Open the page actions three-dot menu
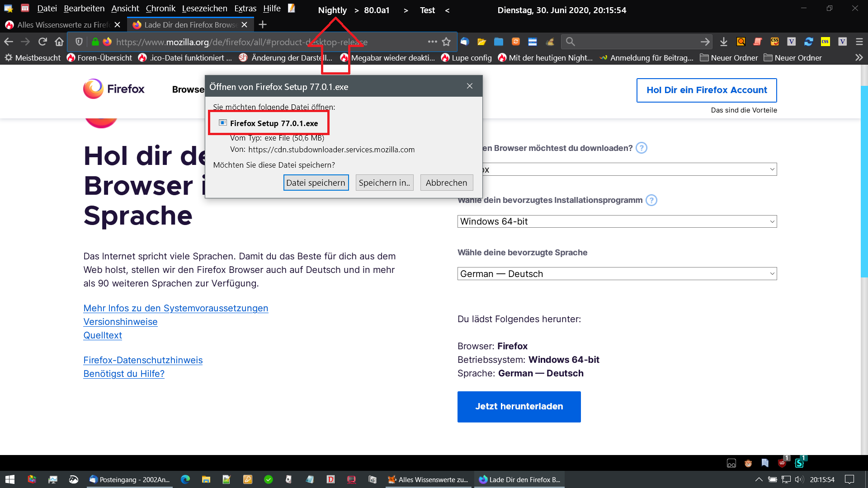 pos(432,42)
